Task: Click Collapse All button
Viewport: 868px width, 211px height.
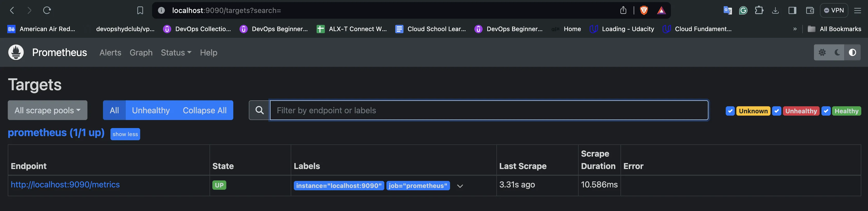Action: (x=205, y=110)
